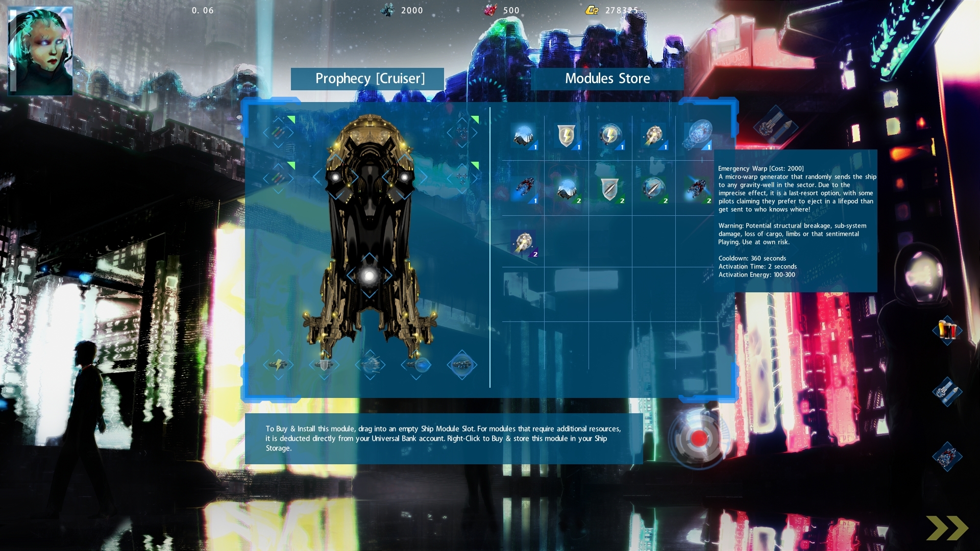Select the tier-2 silver shield module
This screenshot has height=551, width=980.
(x=610, y=190)
